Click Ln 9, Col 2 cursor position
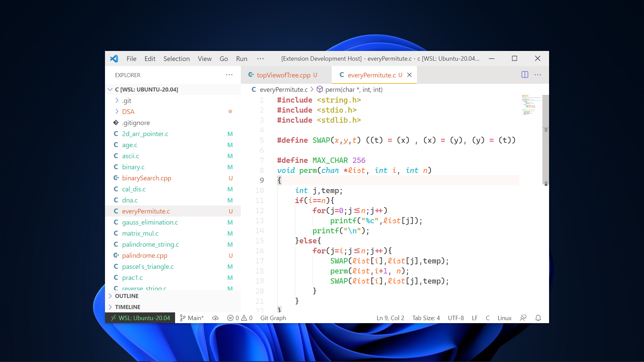 click(x=390, y=318)
